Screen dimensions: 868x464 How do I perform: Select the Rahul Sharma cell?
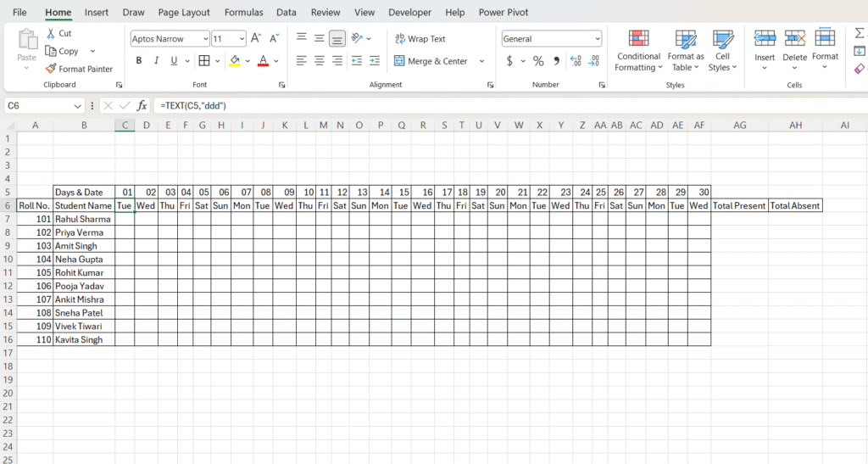(84, 219)
